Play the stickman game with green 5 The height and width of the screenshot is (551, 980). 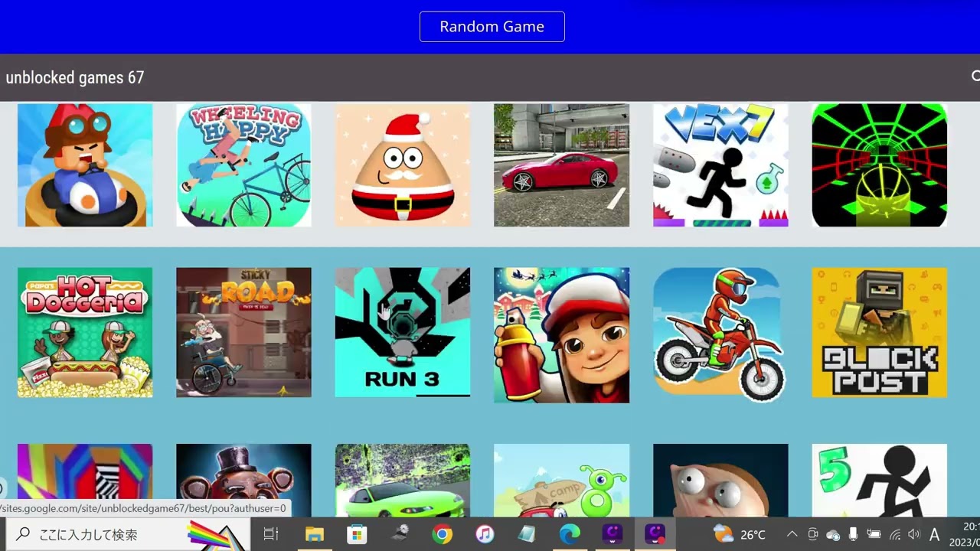click(879, 481)
